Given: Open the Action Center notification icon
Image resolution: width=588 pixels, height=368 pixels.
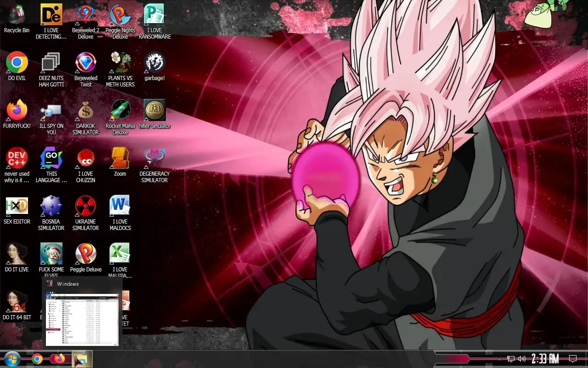Looking at the screenshot, I should 573,359.
